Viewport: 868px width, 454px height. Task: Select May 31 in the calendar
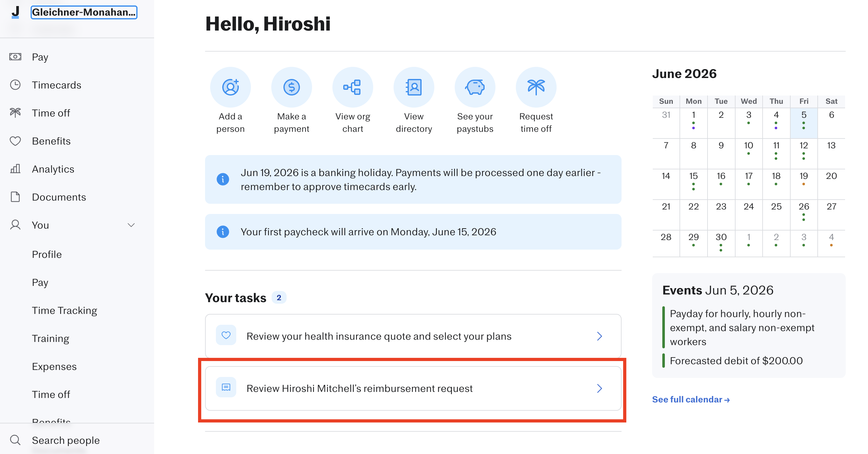(x=666, y=123)
